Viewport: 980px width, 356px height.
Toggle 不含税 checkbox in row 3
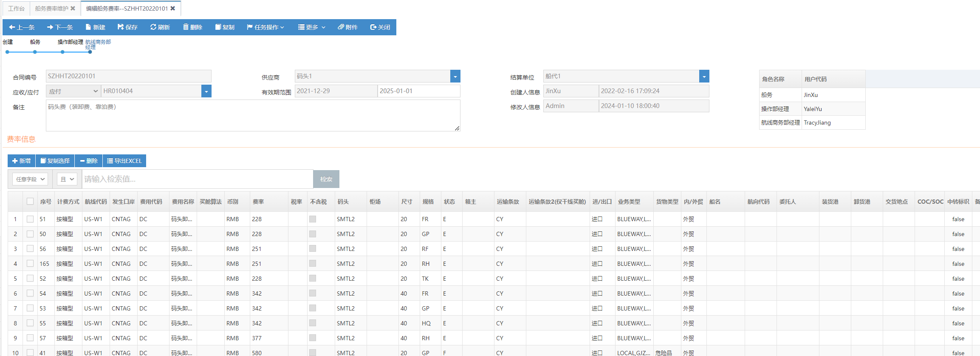313,249
